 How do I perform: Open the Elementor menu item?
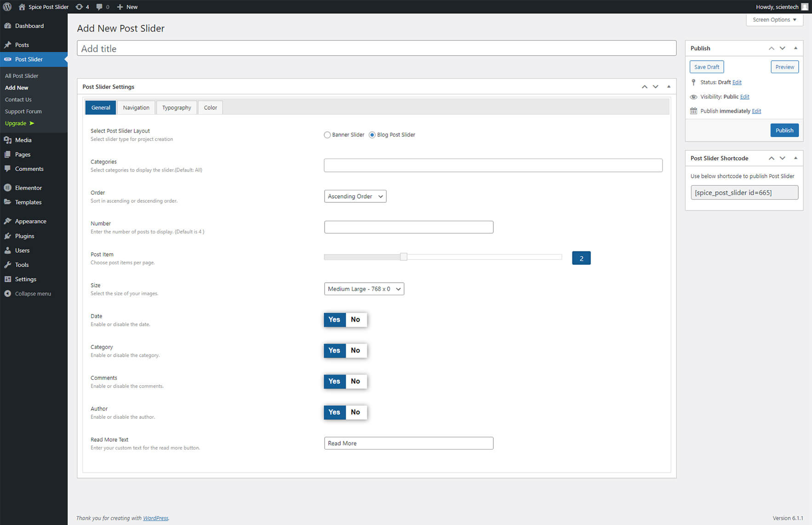28,188
